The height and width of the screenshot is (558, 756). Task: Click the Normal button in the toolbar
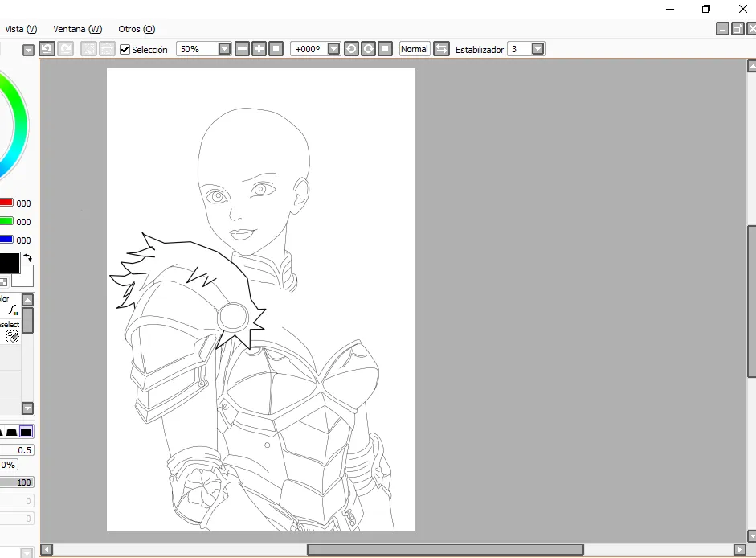pyautogui.click(x=415, y=49)
